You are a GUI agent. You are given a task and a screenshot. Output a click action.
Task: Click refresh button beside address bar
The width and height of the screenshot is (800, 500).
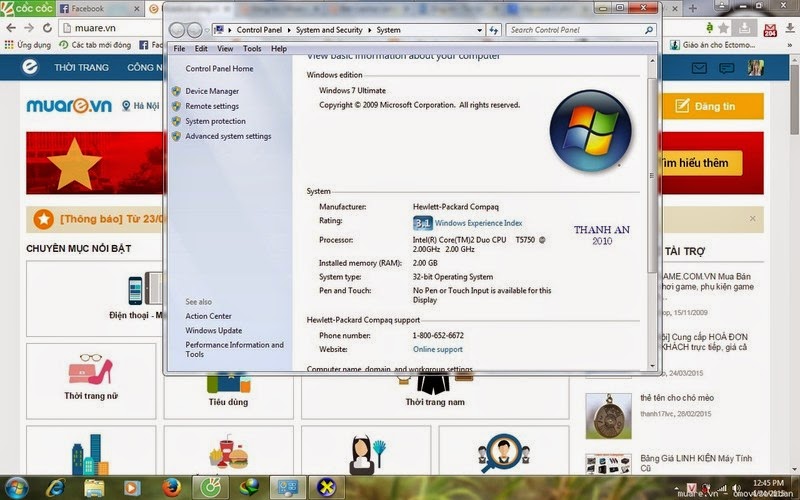(x=493, y=30)
